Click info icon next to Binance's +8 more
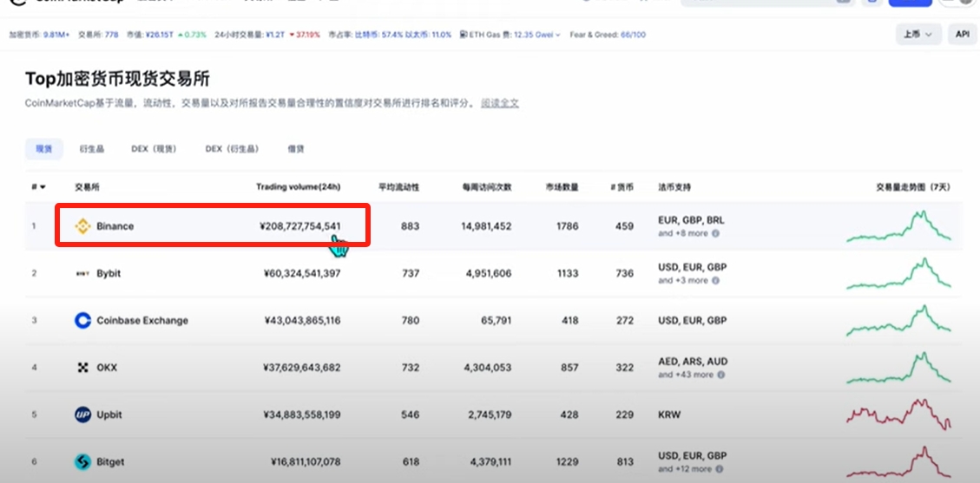This screenshot has height=483, width=980. tap(715, 233)
